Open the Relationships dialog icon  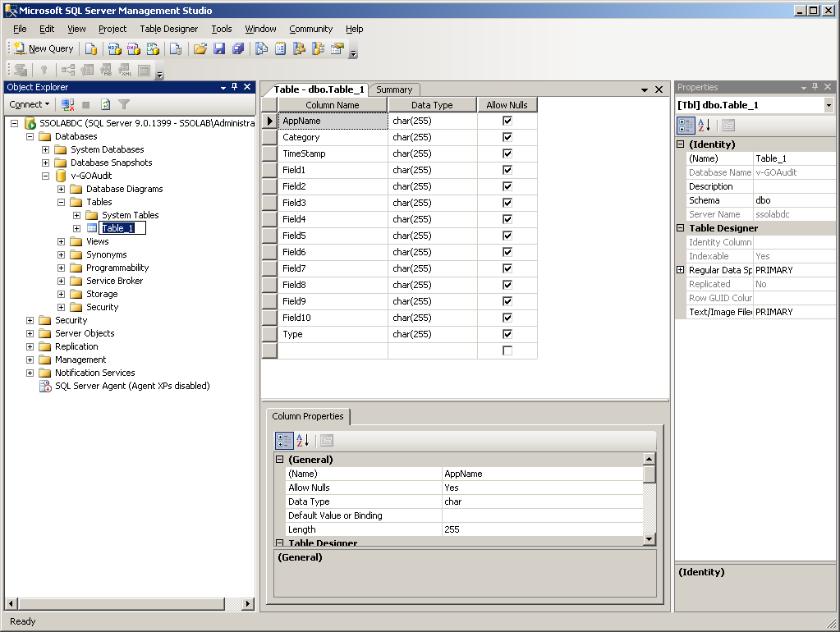pos(68,70)
